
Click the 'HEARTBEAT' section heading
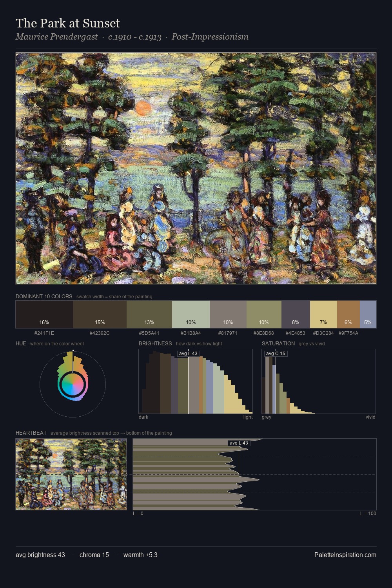pos(31,433)
